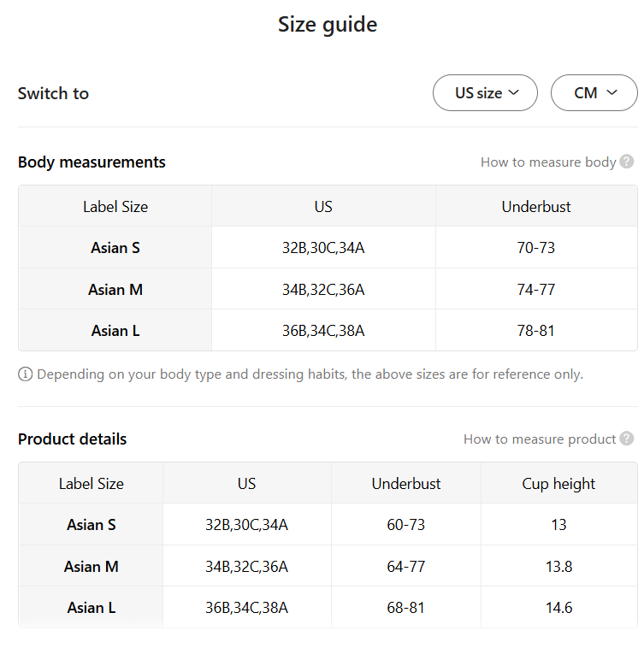
Task: Select Asian L row in Product details
Action: click(92, 608)
